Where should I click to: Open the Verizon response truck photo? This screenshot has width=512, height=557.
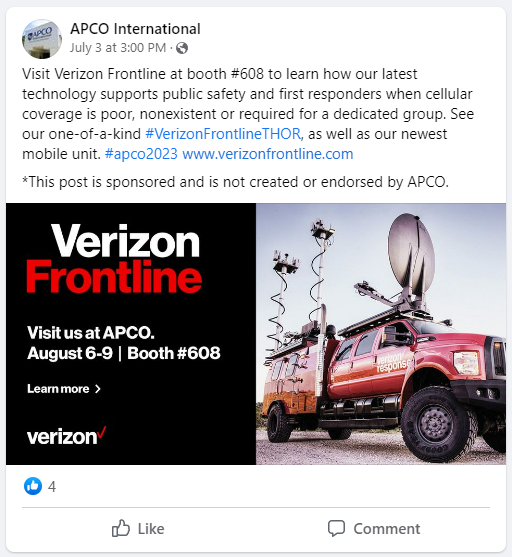[x=381, y=334]
